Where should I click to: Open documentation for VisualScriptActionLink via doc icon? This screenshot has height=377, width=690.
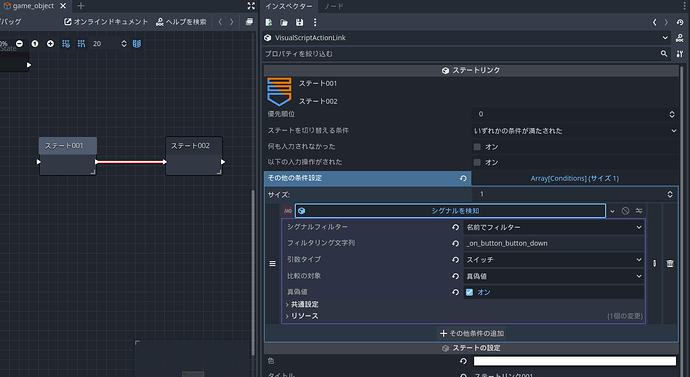coord(680,38)
